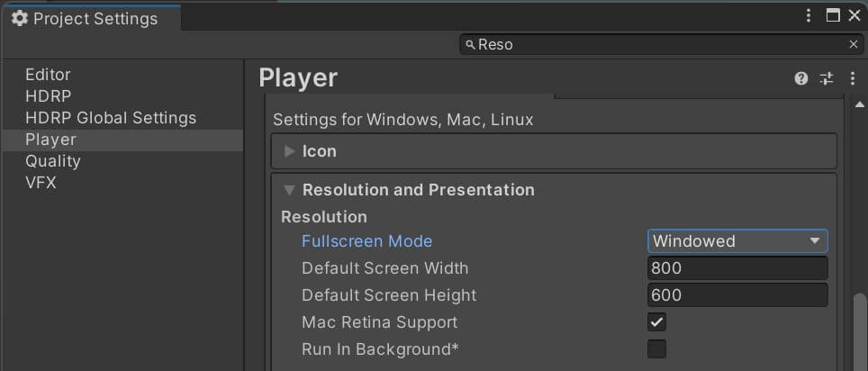Click the scrollbar up arrow
Viewport: 868px width, 371px height.
point(859,104)
